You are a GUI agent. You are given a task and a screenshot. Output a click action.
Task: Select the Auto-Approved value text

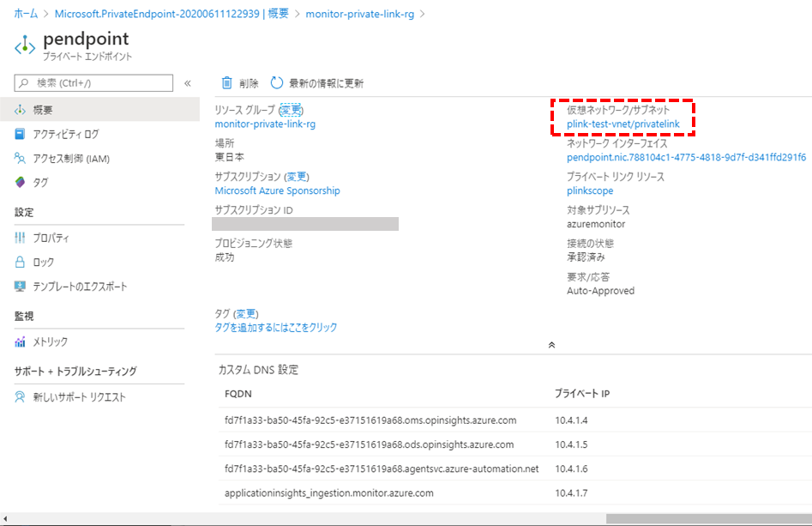pyautogui.click(x=601, y=291)
